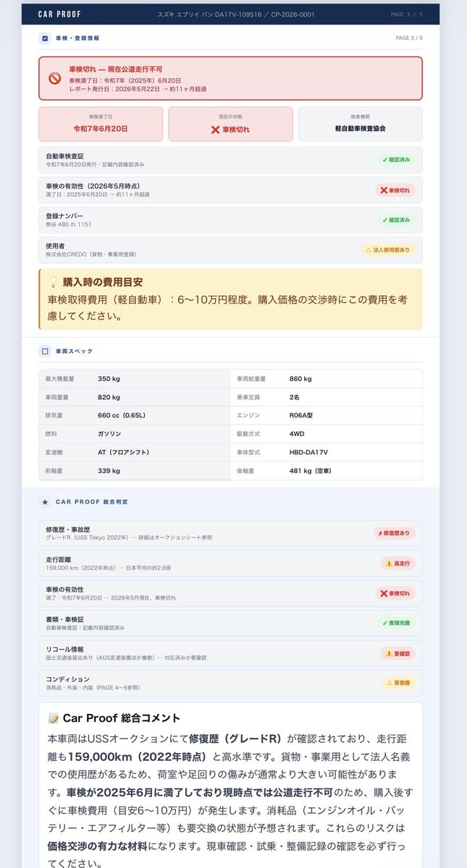Click 車検切れ badge in 総合判定 section
The width and height of the screenshot is (467, 868).
pos(395,593)
